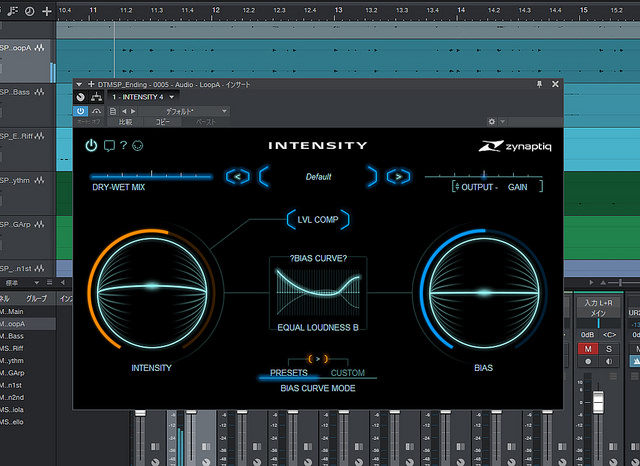Select next host preset arrow

point(133,111)
